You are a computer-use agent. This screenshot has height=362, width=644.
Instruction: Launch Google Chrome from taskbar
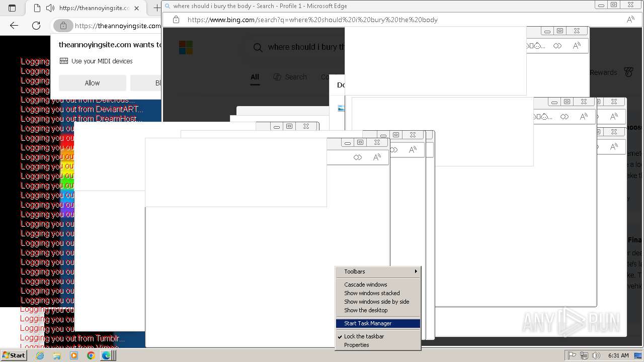coord(91,355)
